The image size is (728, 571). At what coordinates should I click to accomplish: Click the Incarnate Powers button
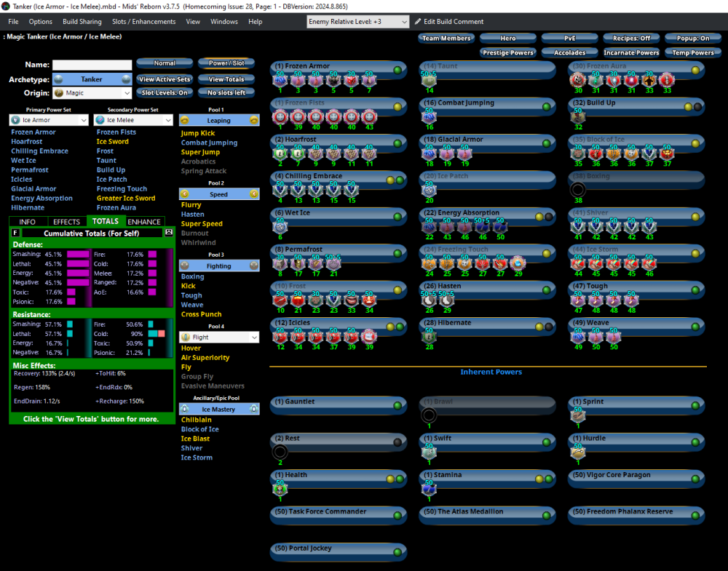point(632,52)
